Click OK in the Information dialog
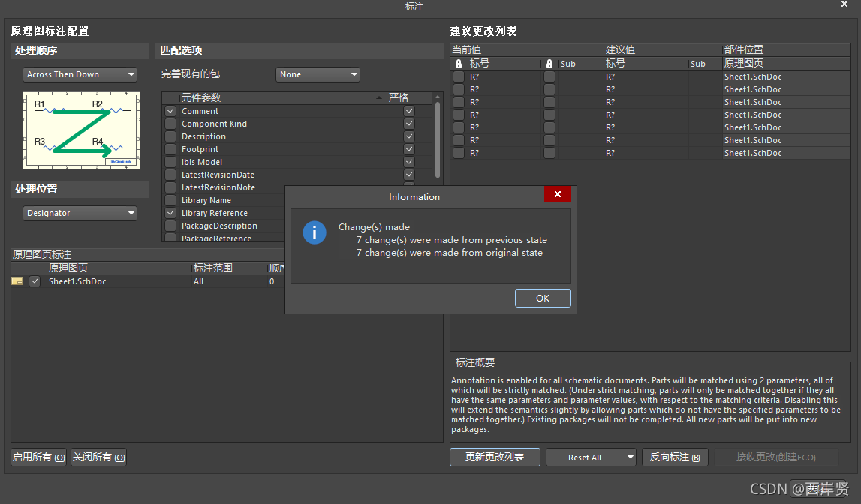The width and height of the screenshot is (861, 504). [x=543, y=298]
